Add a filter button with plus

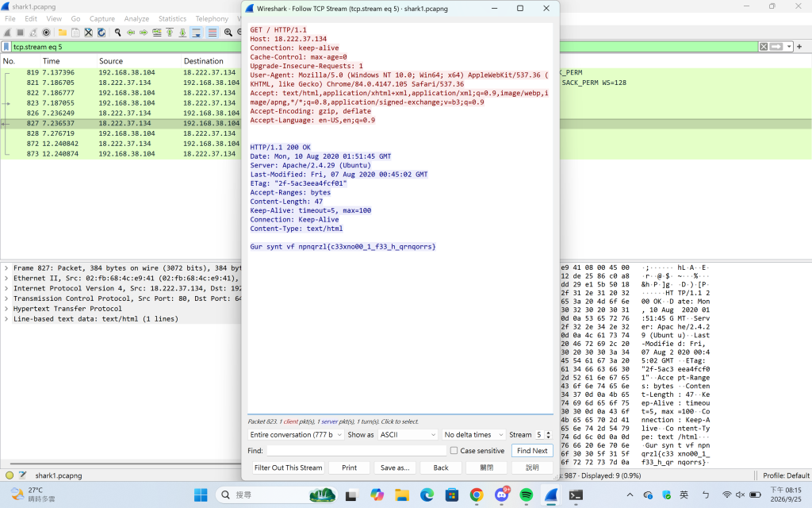799,47
